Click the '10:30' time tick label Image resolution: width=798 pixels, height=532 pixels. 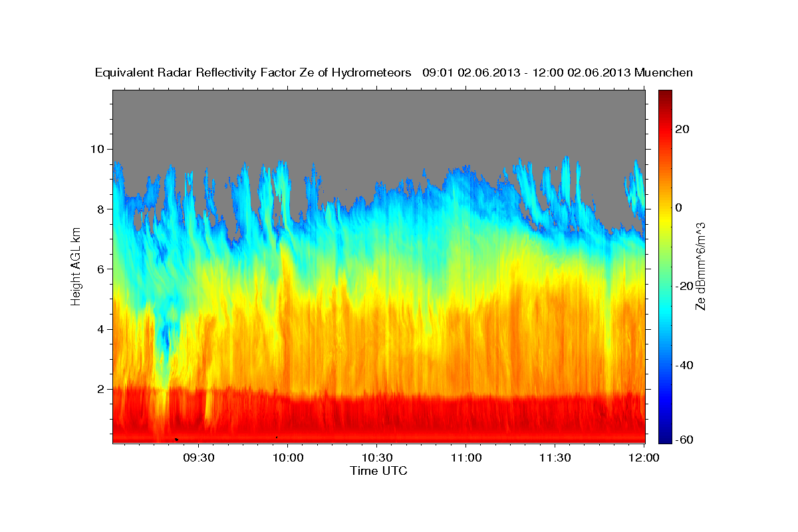[x=377, y=458]
